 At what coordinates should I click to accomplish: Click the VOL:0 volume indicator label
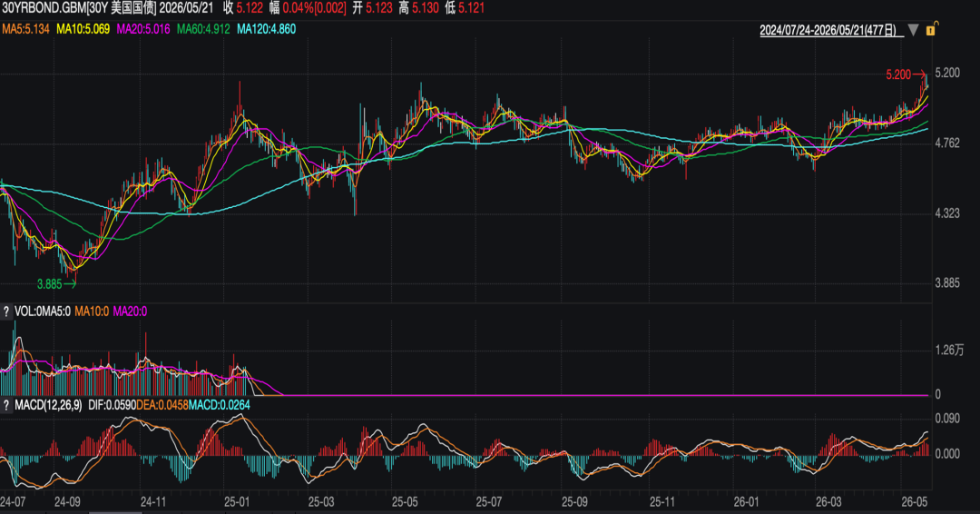tap(27, 311)
